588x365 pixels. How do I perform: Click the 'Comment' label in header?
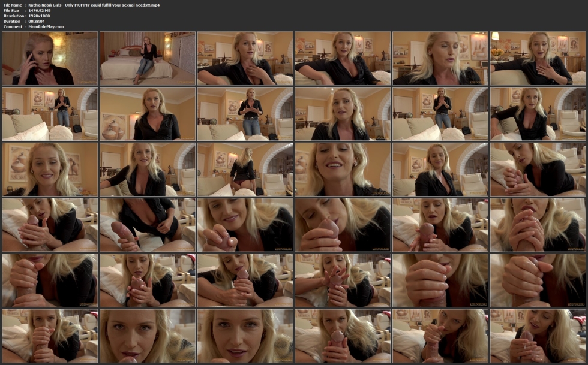13,26
